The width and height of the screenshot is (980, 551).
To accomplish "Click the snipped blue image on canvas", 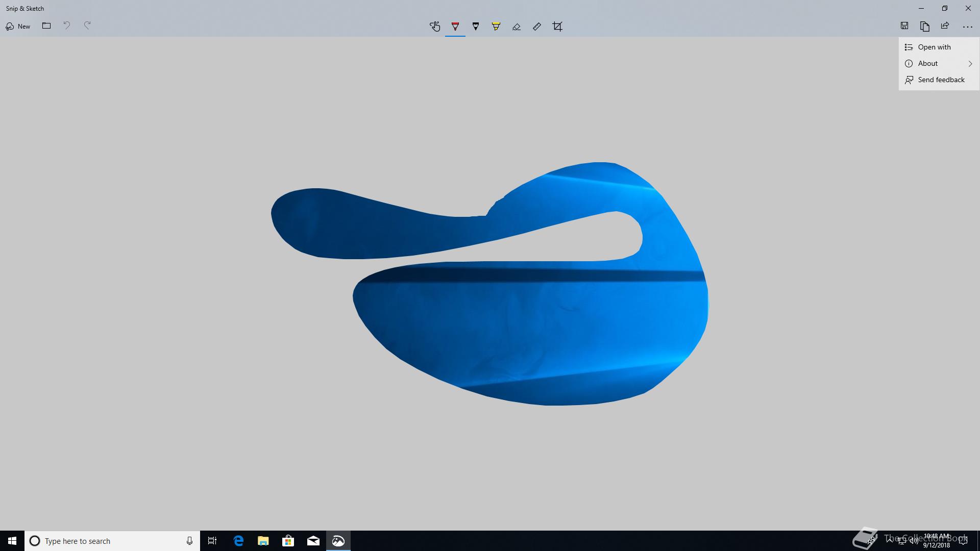I will coord(531,327).
